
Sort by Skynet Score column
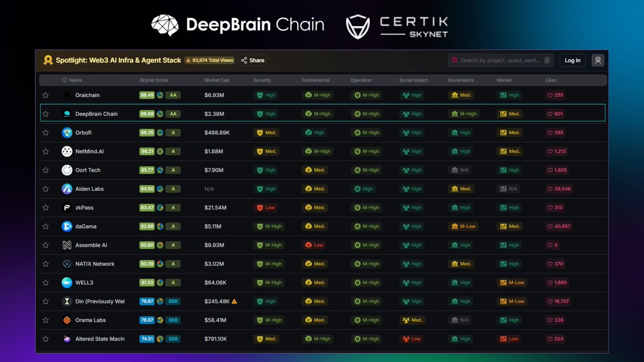pyautogui.click(x=153, y=80)
